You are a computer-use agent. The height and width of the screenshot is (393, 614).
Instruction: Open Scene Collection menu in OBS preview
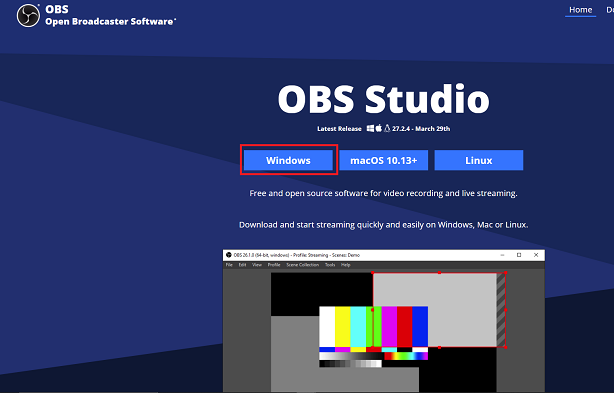(302, 265)
